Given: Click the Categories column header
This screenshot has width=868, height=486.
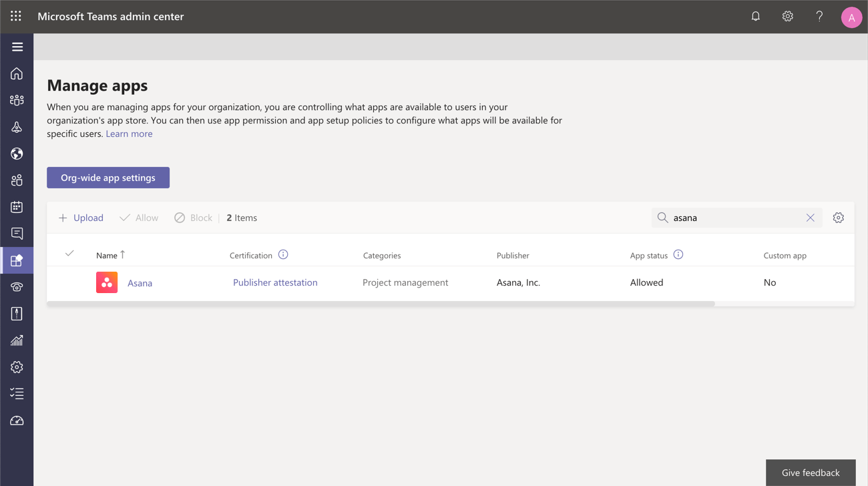Looking at the screenshot, I should (382, 255).
